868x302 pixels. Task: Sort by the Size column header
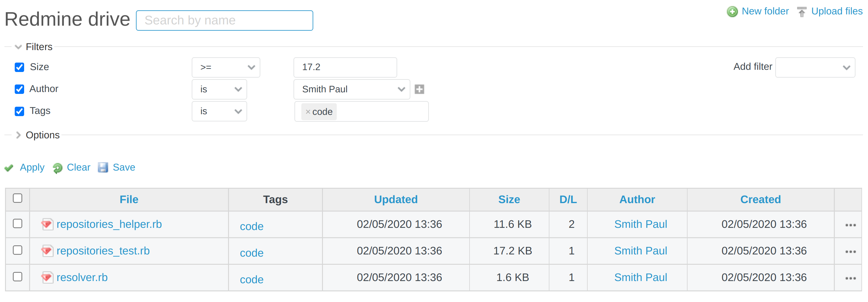tap(509, 199)
